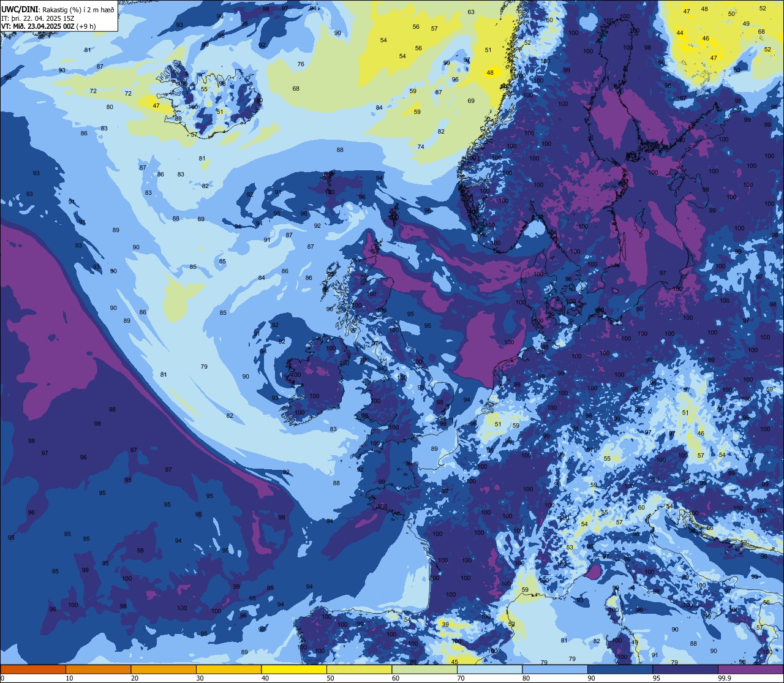Pick the 90–95 medium blue legend swatch
The width and height of the screenshot is (784, 683).
(x=620, y=669)
